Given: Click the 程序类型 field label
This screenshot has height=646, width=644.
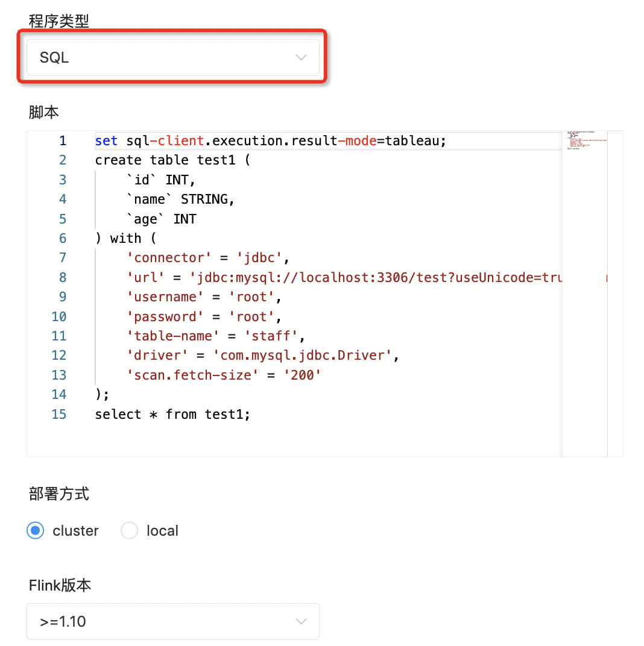Looking at the screenshot, I should pos(58,21).
